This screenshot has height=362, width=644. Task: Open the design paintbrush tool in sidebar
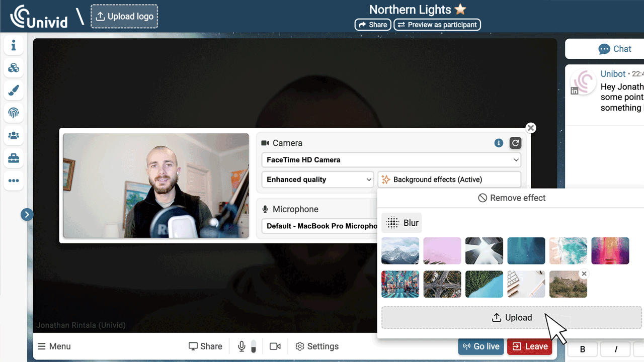point(14,90)
